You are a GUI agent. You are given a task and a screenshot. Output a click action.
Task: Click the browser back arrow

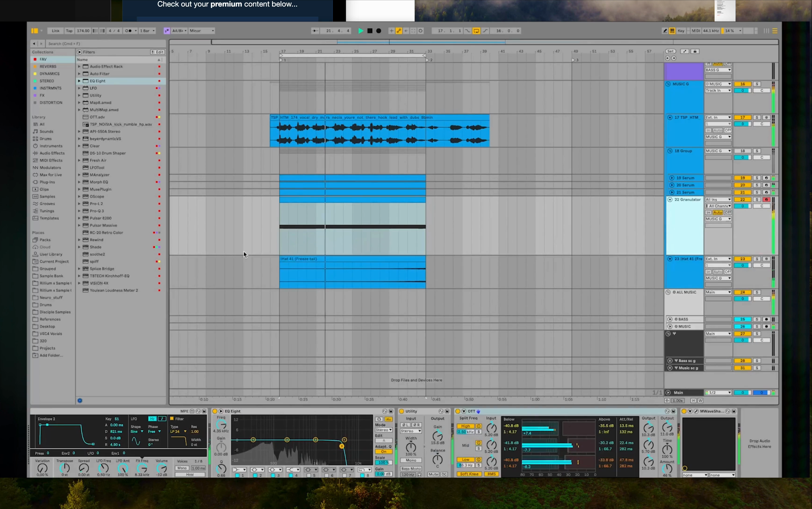[x=34, y=44]
